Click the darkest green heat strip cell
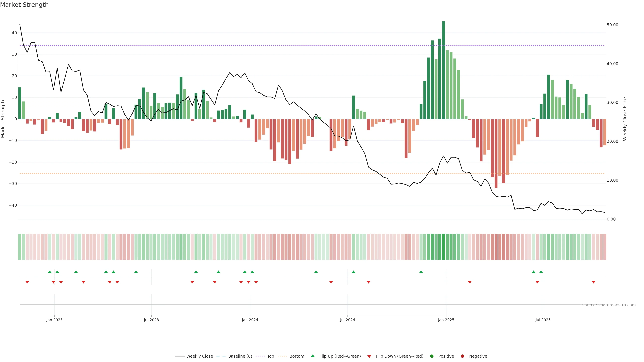 point(443,247)
